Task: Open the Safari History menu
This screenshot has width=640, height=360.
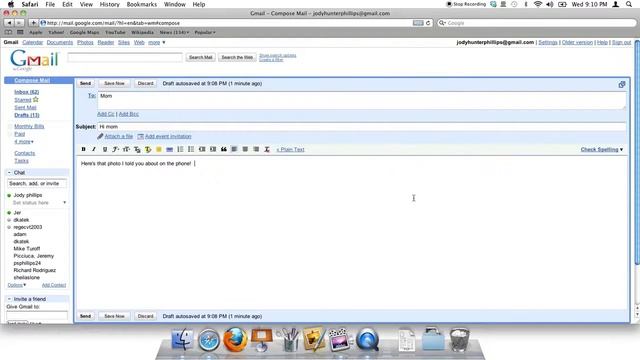Action: point(109,4)
